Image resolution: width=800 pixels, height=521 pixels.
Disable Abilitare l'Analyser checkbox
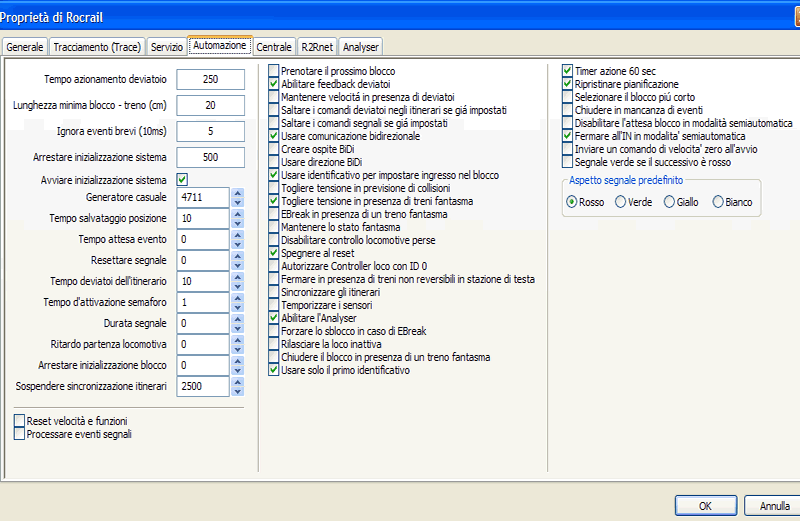point(274,317)
